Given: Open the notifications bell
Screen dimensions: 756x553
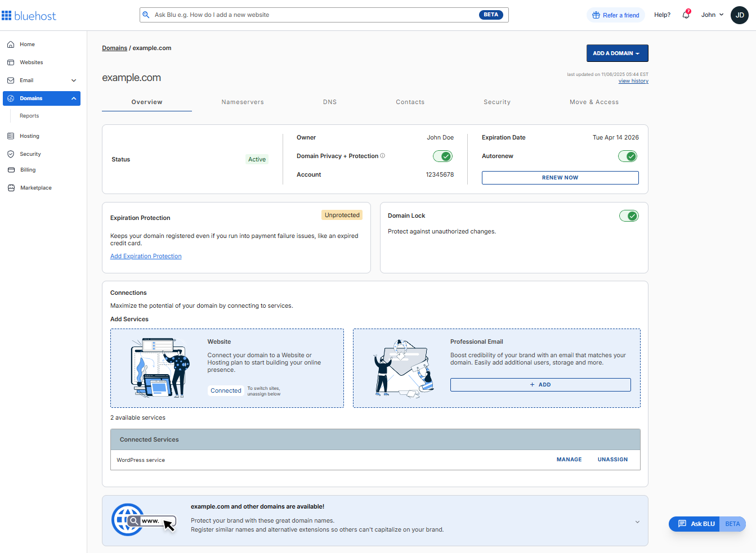Looking at the screenshot, I should [686, 15].
